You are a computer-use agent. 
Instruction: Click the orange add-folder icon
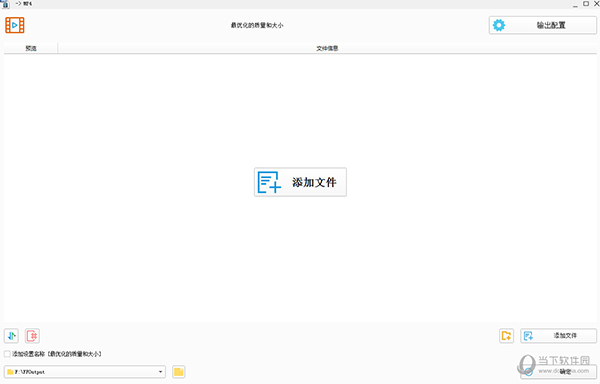pos(506,336)
